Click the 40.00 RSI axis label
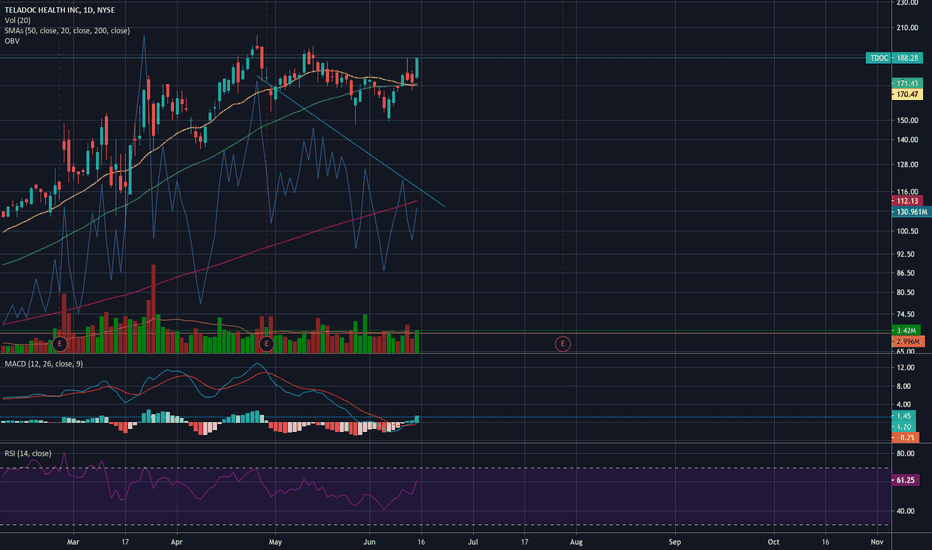Screen dimensions: 932x550 tap(905, 511)
